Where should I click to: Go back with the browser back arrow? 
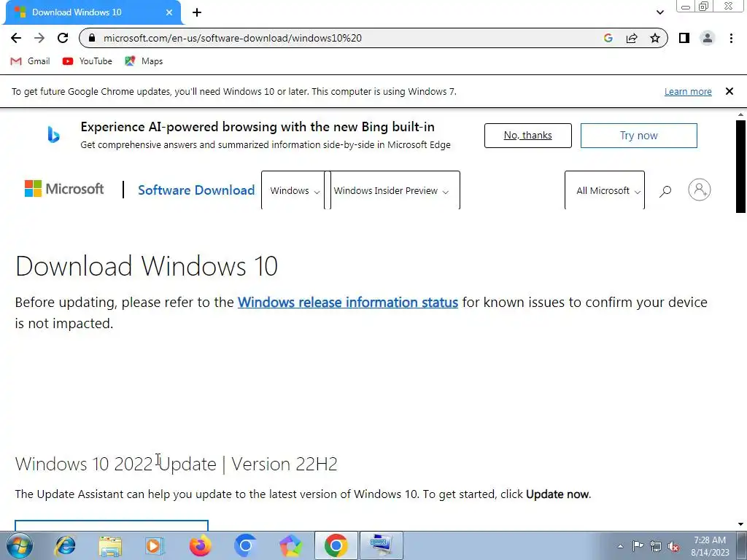coord(16,38)
